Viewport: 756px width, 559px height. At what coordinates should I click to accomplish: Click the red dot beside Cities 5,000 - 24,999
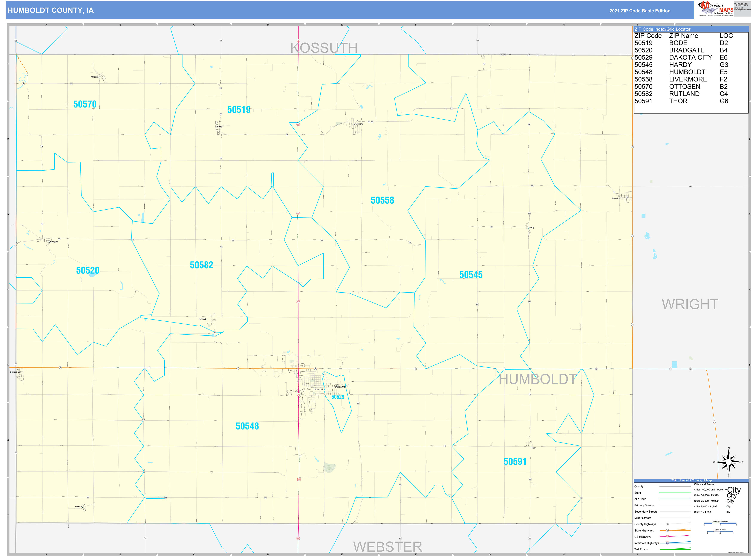[x=726, y=507]
